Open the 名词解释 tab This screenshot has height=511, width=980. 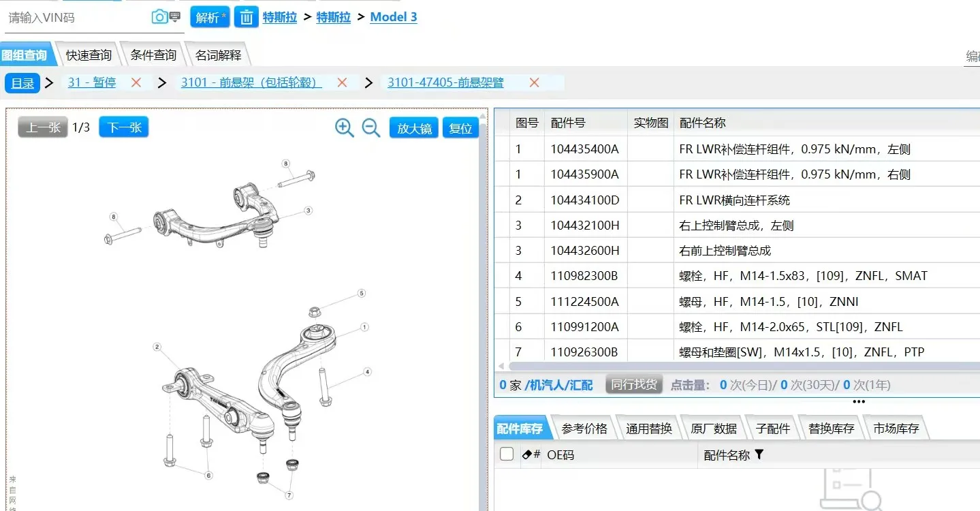tap(218, 55)
